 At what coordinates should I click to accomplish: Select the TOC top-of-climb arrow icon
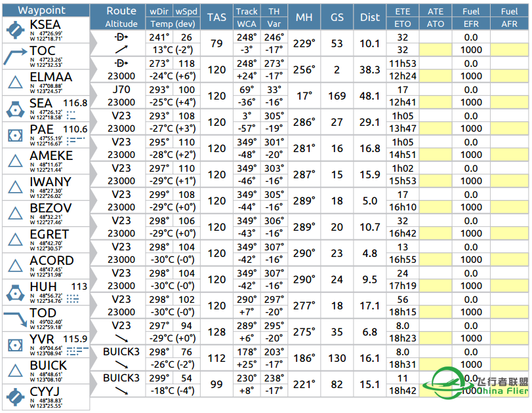click(x=14, y=56)
